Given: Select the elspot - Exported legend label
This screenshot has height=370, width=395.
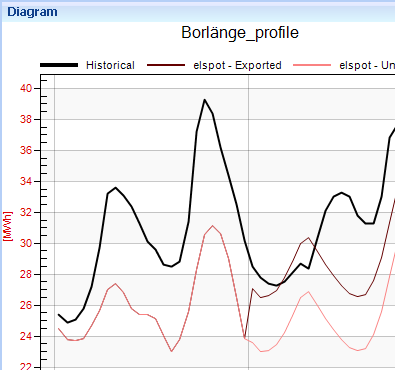Looking at the screenshot, I should pyautogui.click(x=237, y=65).
